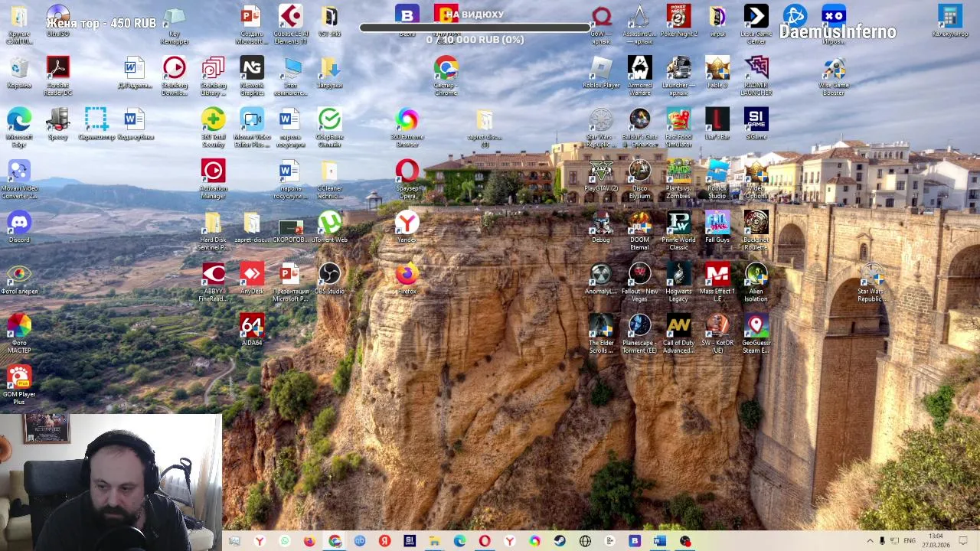Open GOM Player Plus desktop icon
The width and height of the screenshot is (980, 551).
[x=19, y=385]
